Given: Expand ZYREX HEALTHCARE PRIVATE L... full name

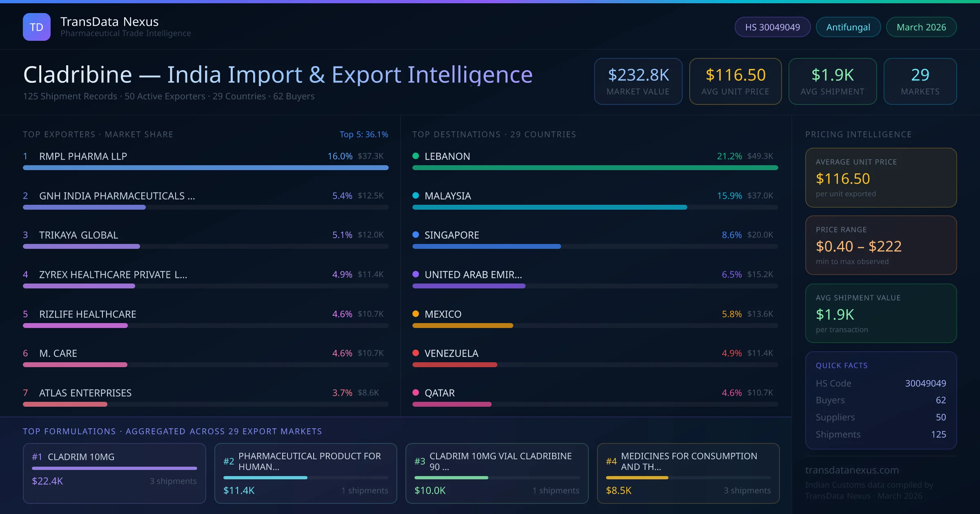Looking at the screenshot, I should tap(113, 275).
